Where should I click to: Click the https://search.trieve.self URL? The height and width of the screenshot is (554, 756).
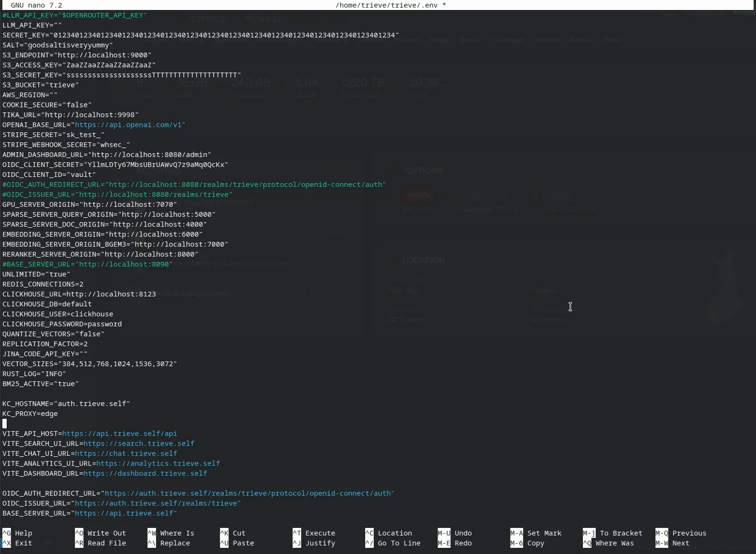coord(139,443)
